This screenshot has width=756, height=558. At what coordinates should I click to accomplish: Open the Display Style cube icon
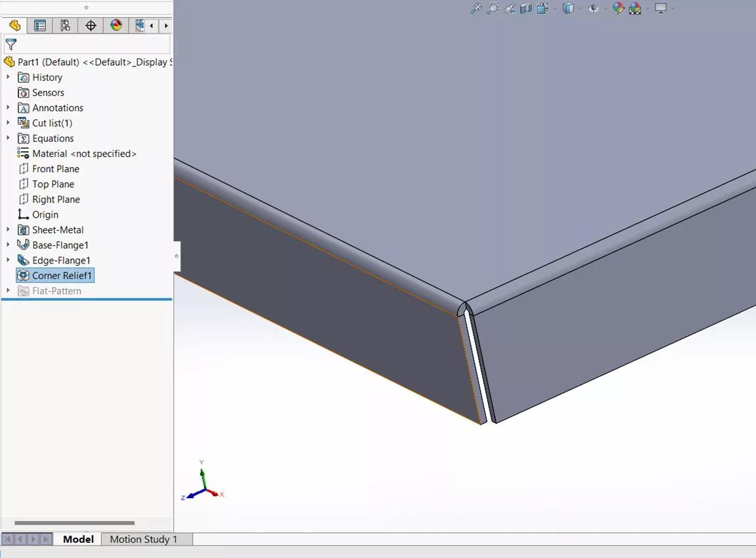(x=568, y=8)
